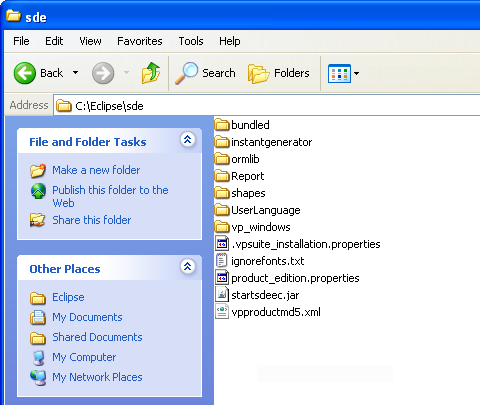Click the grey Forward arrow button

point(103,73)
